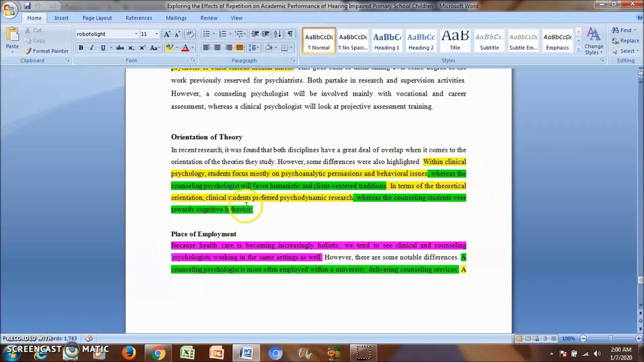644x362 pixels.
Task: Click 100% zoom level indicator
Action: click(x=568, y=339)
